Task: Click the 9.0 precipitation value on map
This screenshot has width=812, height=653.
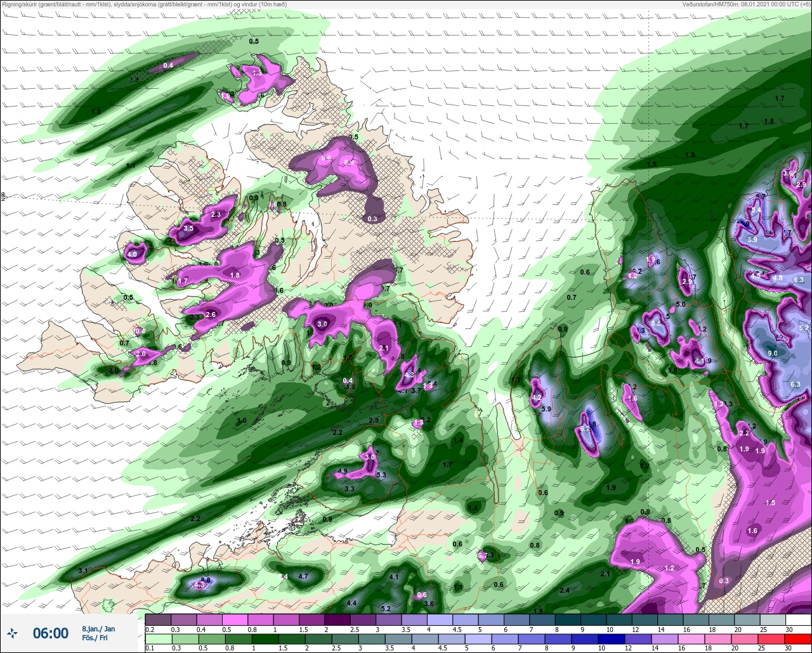Action: (773, 353)
